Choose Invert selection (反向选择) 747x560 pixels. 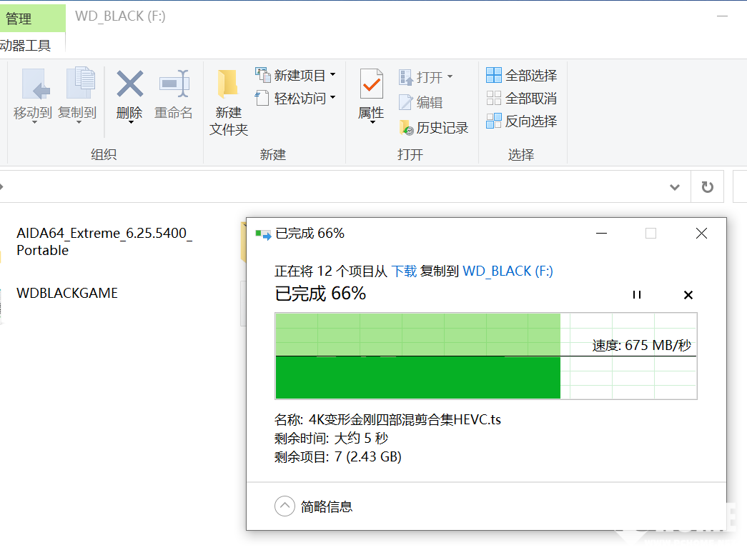522,121
